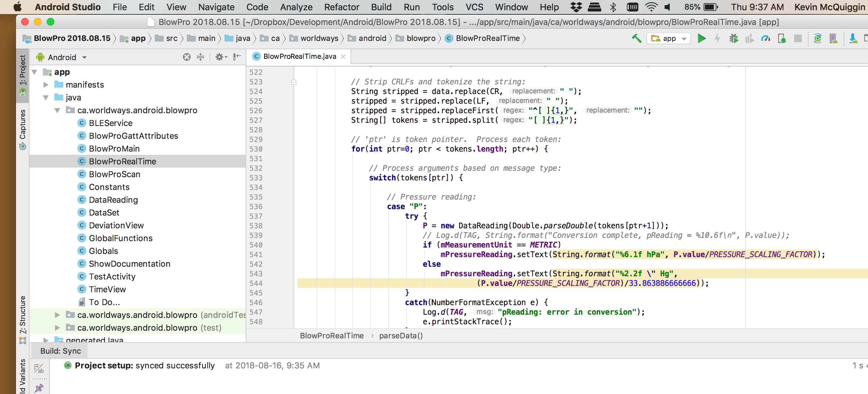Profile the app using the gauge icon
Image resolution: width=868 pixels, height=394 pixels.
click(x=766, y=38)
